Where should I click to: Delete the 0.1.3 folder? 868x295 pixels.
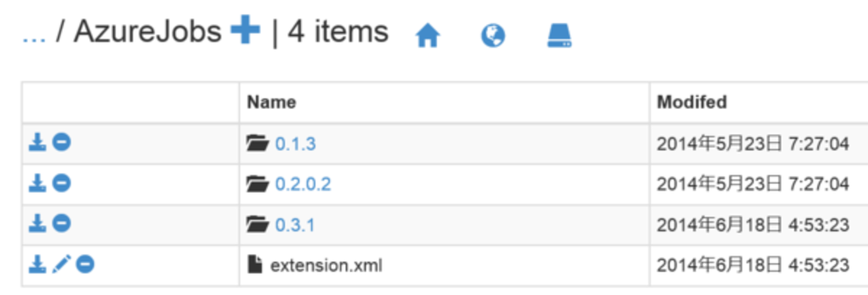pos(61,142)
